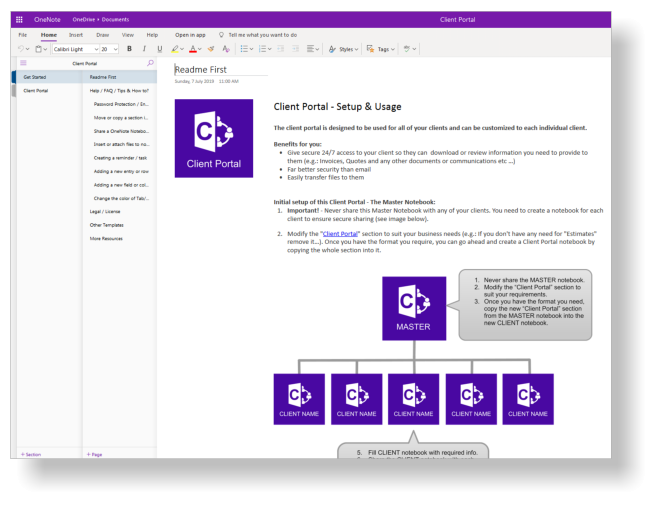The width and height of the screenshot is (662, 510).
Task: Toggle Italic formatting
Action: [x=144, y=49]
